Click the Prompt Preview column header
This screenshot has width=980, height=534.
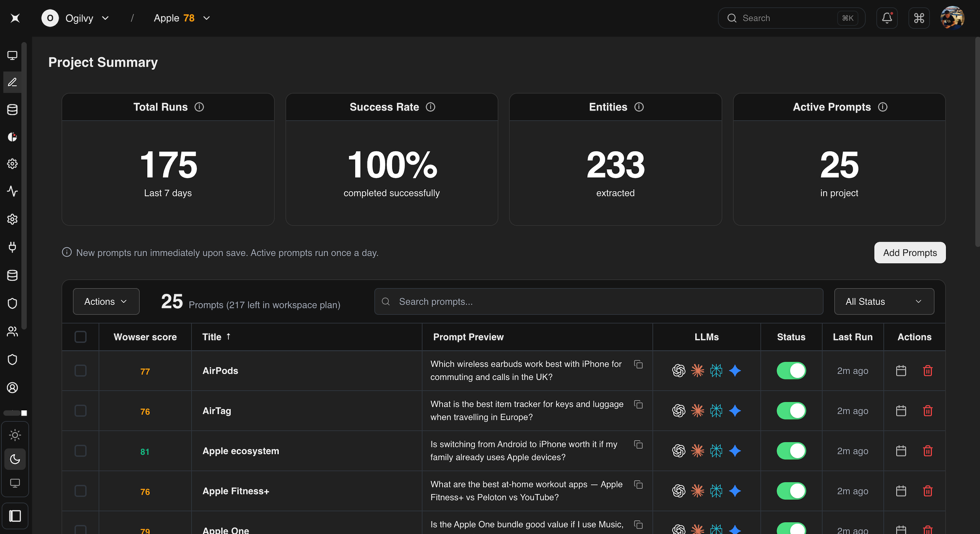coord(468,337)
